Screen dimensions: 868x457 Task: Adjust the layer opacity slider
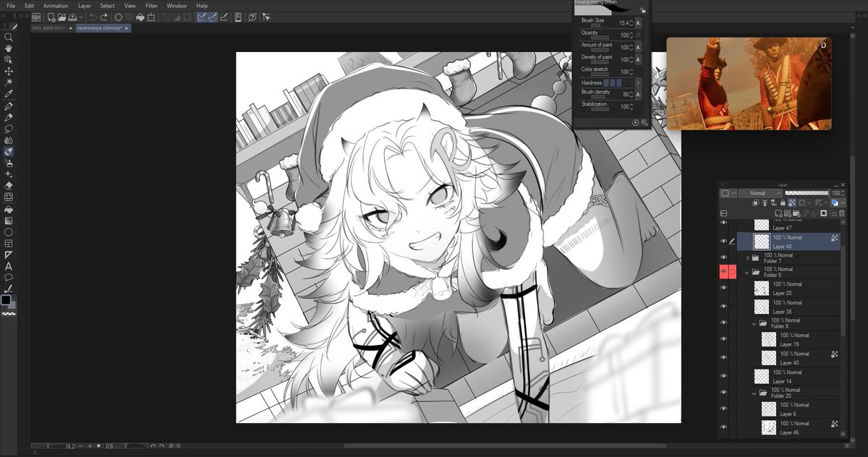coord(807,193)
